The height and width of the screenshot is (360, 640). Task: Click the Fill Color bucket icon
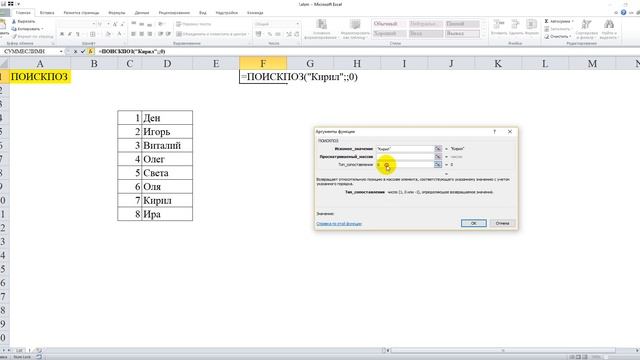(x=108, y=34)
